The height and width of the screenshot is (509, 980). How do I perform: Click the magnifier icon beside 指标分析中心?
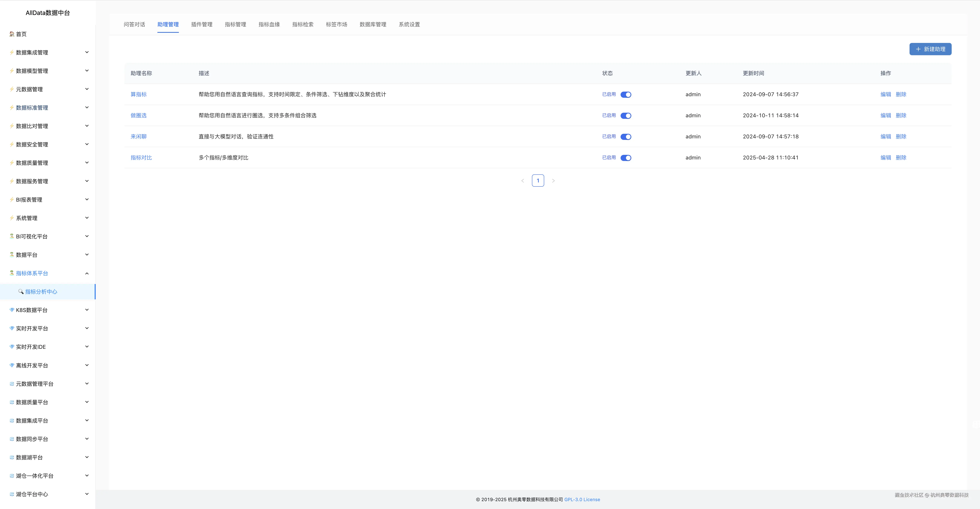tap(21, 292)
